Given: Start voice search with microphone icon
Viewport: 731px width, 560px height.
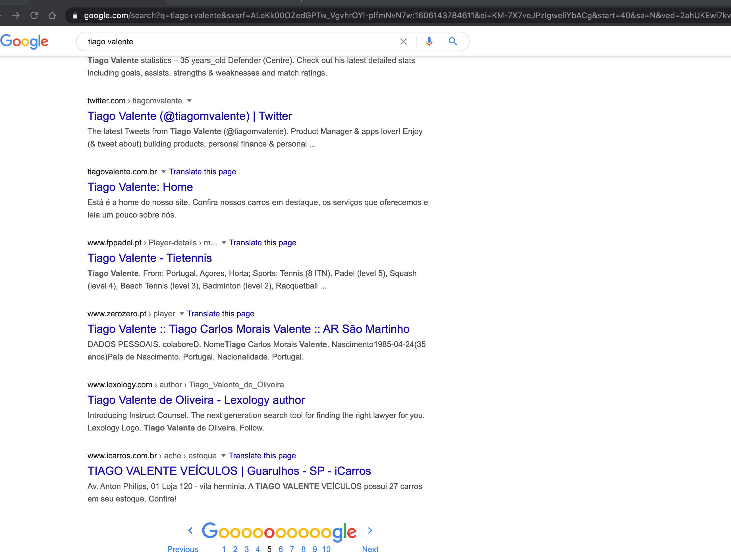Looking at the screenshot, I should click(429, 41).
